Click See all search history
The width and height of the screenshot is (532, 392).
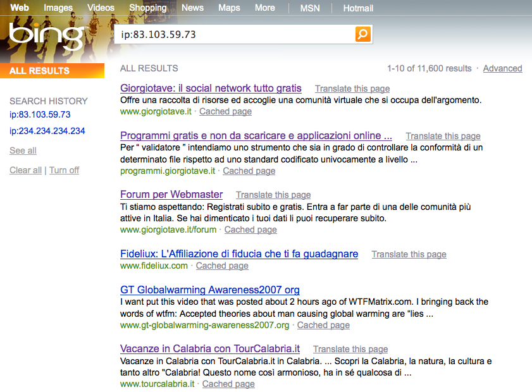pos(23,150)
